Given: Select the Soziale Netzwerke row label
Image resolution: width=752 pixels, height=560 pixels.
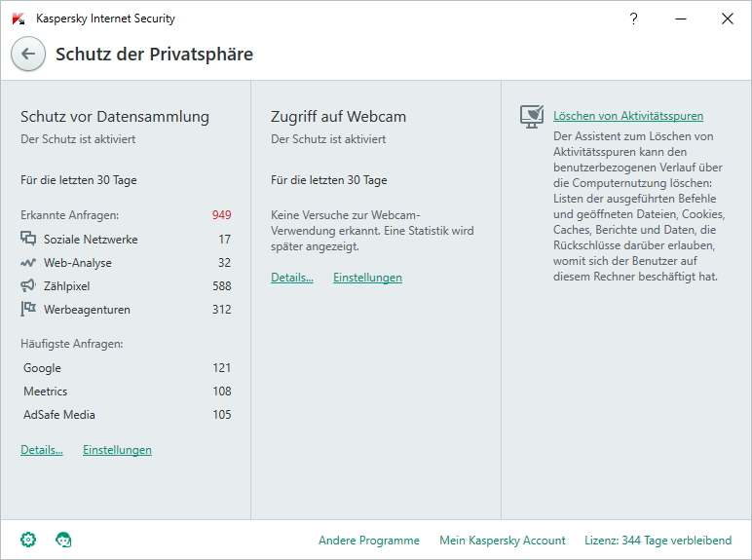Looking at the screenshot, I should click(x=91, y=240).
